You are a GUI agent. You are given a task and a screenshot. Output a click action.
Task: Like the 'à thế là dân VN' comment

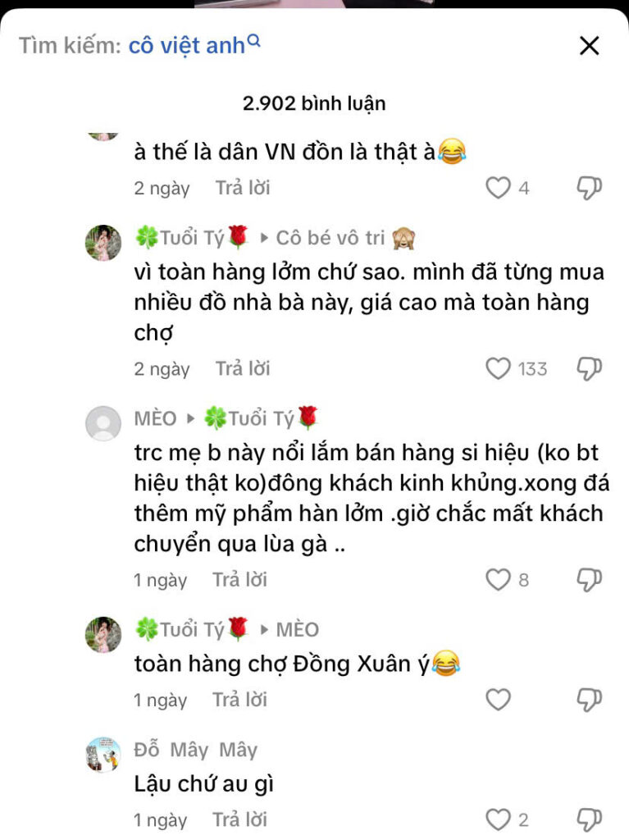(x=498, y=188)
